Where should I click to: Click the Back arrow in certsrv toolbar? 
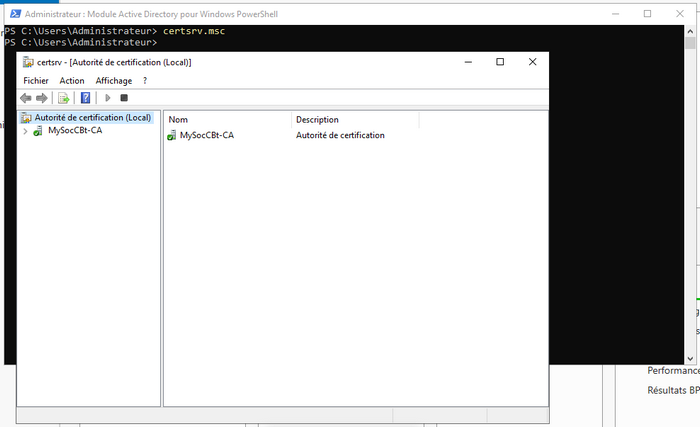click(26, 98)
